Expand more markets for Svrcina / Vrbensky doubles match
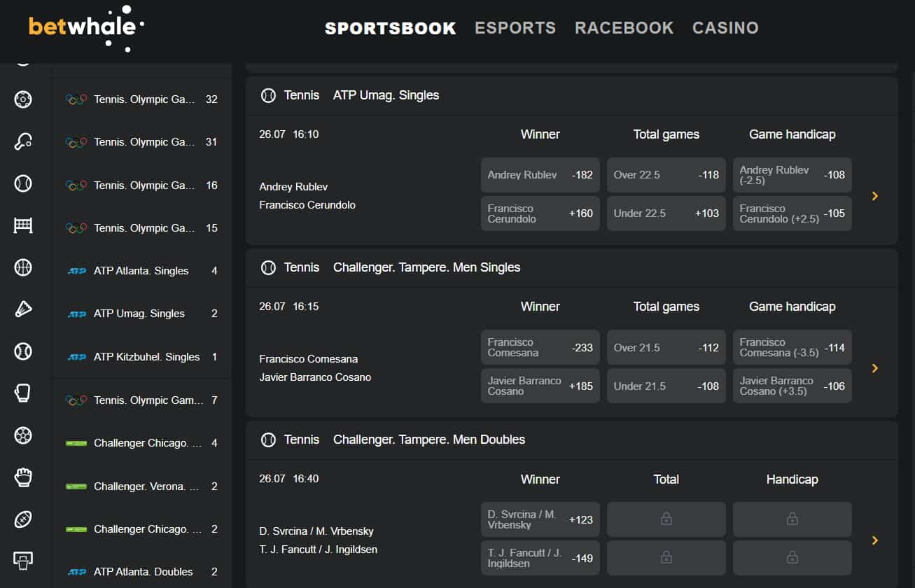The image size is (915, 588). (875, 540)
